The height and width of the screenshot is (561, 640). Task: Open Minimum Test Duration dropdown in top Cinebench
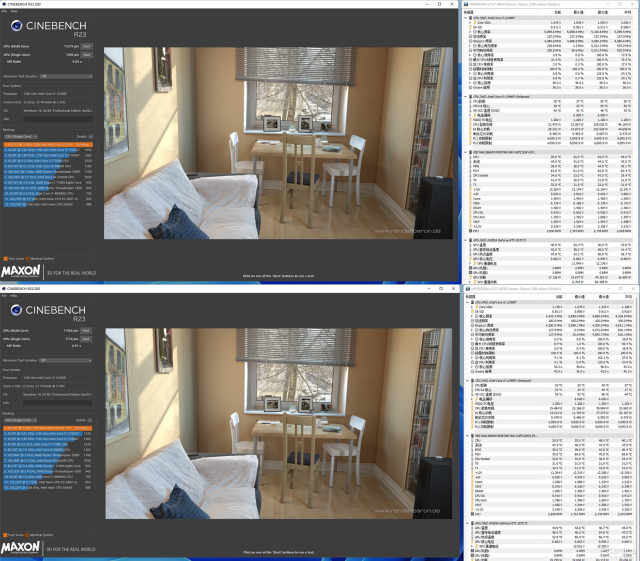80,76
